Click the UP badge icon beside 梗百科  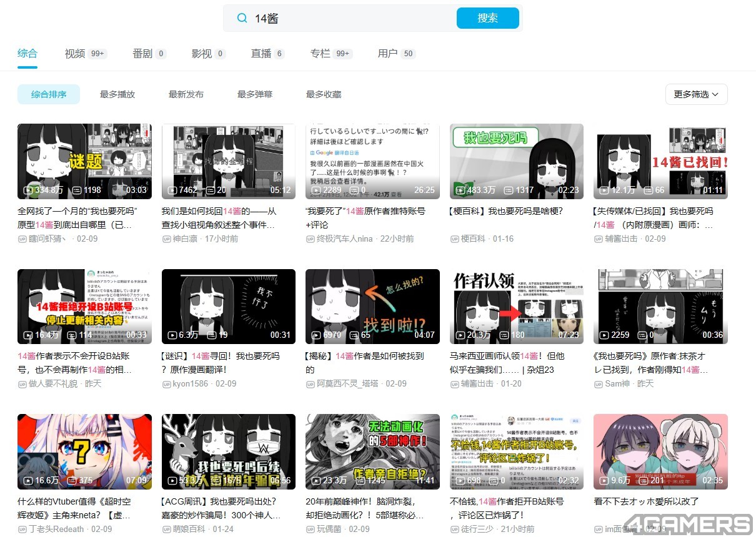[x=454, y=239]
